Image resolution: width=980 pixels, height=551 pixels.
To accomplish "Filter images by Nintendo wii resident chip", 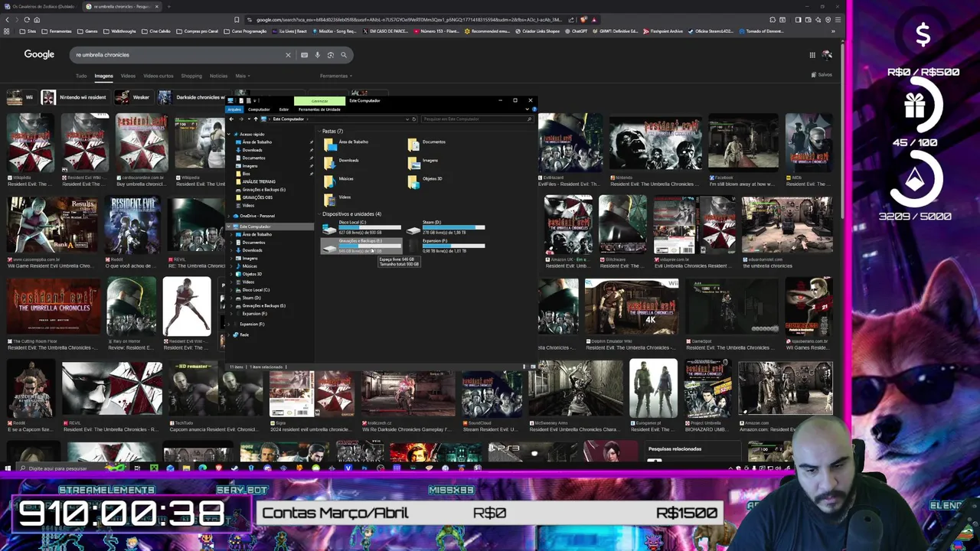I will [74, 97].
